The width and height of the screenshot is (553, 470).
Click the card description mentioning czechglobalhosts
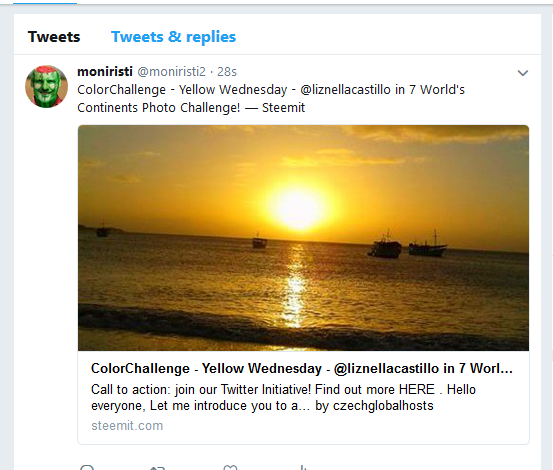(x=283, y=397)
